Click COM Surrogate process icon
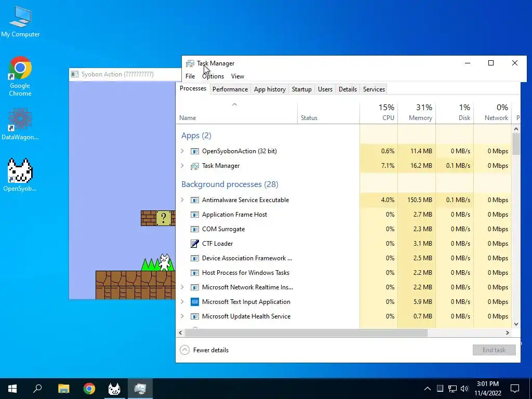 click(194, 229)
